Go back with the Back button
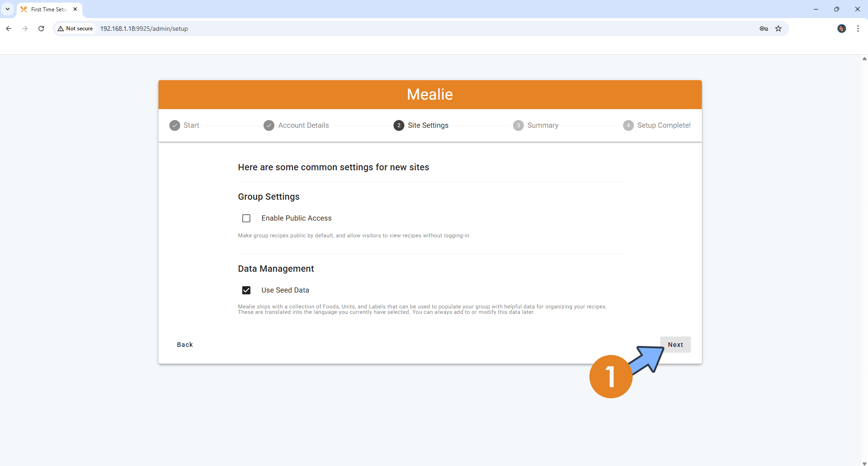The width and height of the screenshot is (868, 466). (x=185, y=345)
